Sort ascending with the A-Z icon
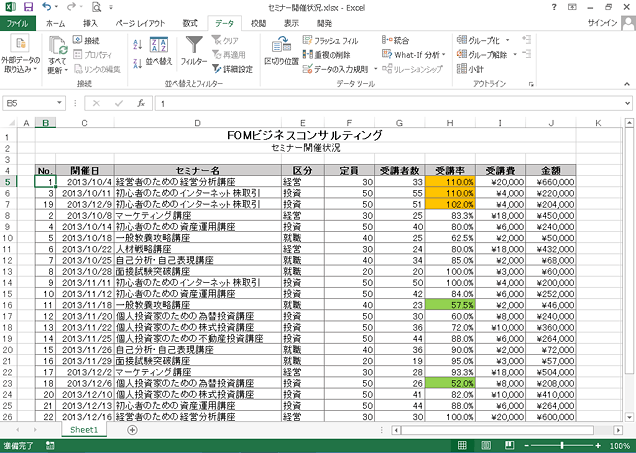This screenshot has width=636, height=453. (x=138, y=44)
